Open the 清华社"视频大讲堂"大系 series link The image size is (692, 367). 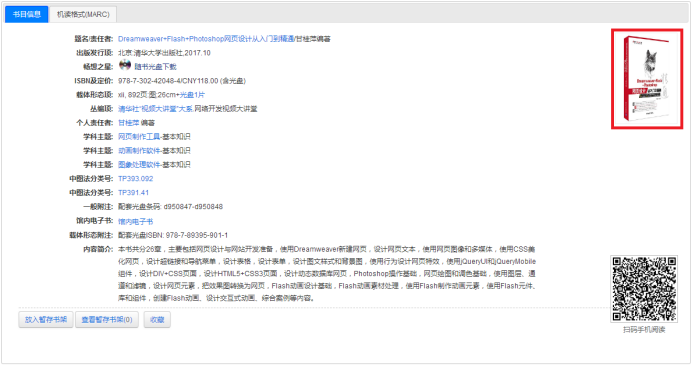tap(155, 109)
